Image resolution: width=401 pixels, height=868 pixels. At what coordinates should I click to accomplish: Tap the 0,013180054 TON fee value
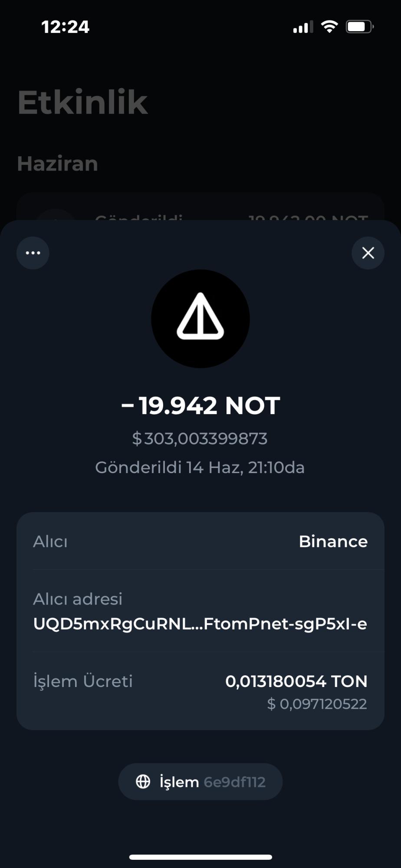pos(297,681)
